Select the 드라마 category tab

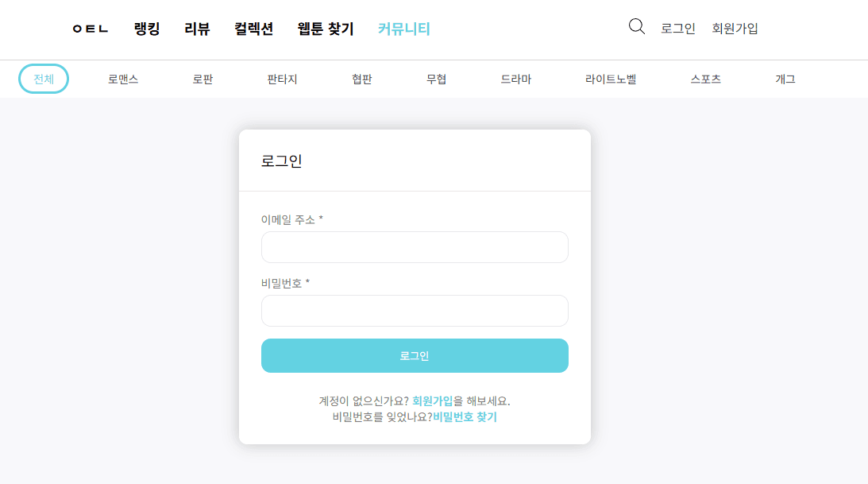[x=516, y=79]
